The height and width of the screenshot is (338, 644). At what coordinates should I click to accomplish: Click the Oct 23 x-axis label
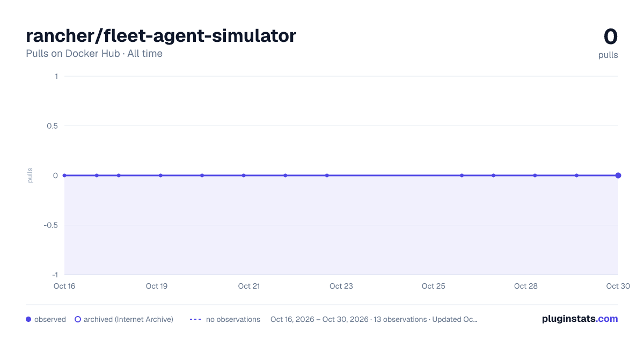[341, 286]
